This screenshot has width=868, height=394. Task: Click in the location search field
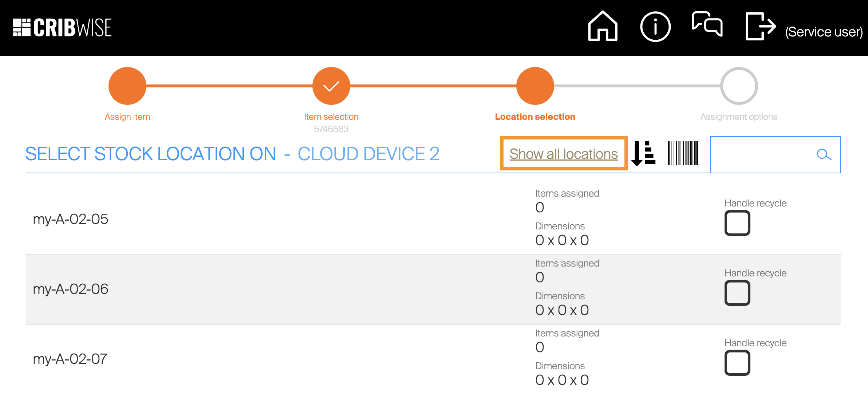click(761, 155)
